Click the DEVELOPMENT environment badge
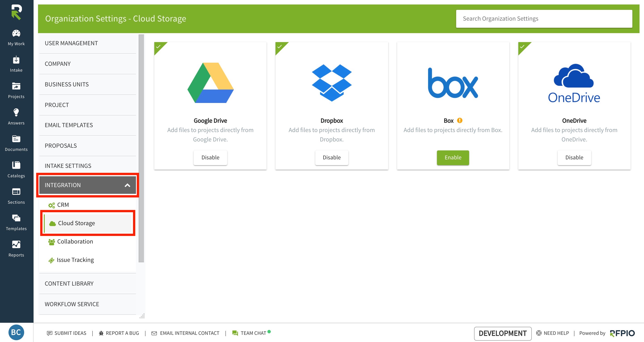Viewport: 644px width, 342px height. (x=502, y=333)
